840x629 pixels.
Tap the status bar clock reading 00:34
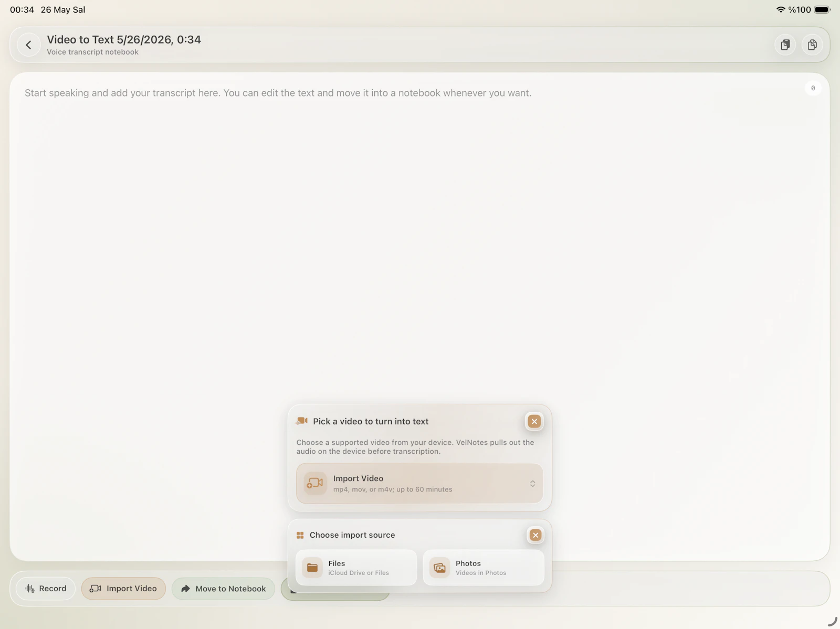tap(22, 9)
